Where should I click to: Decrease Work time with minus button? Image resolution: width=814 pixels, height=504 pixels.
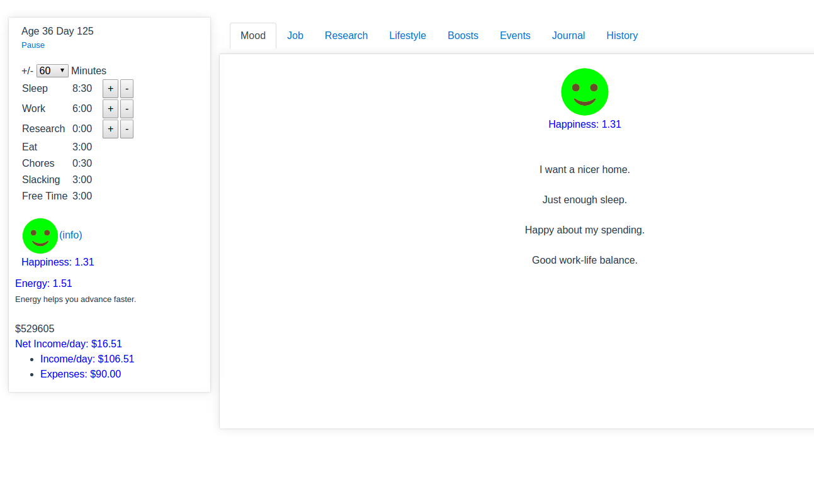(x=127, y=109)
